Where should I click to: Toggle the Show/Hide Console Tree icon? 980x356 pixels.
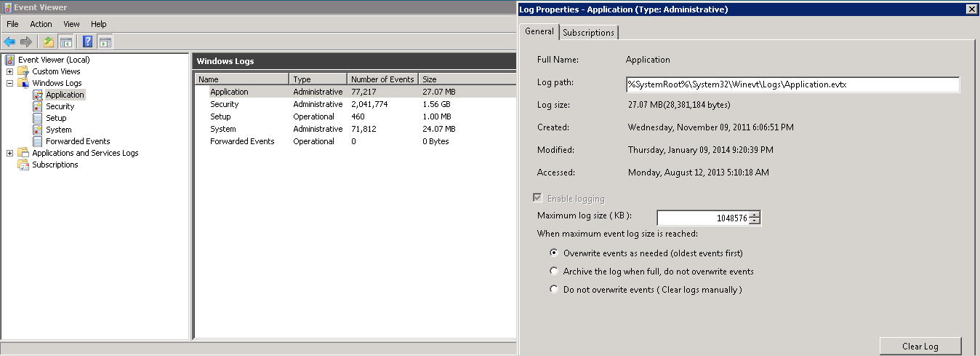coord(65,41)
